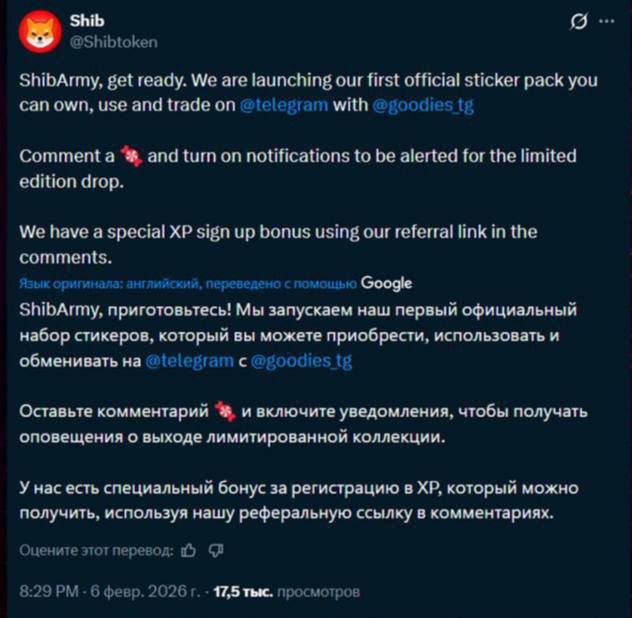This screenshot has width=632, height=618.
Task: Click the "Оцените этот перевод" label
Action: 96,550
